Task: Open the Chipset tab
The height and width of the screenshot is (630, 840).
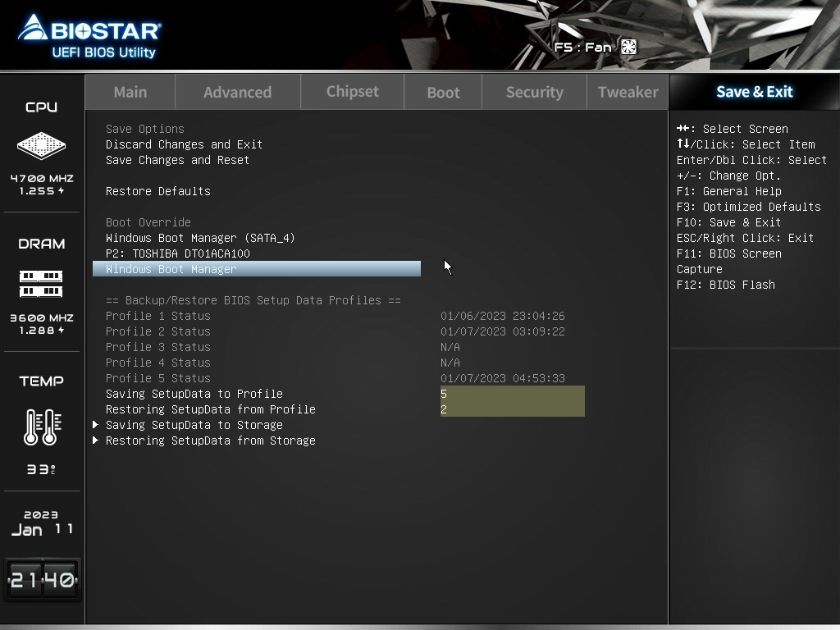Action: [x=353, y=92]
